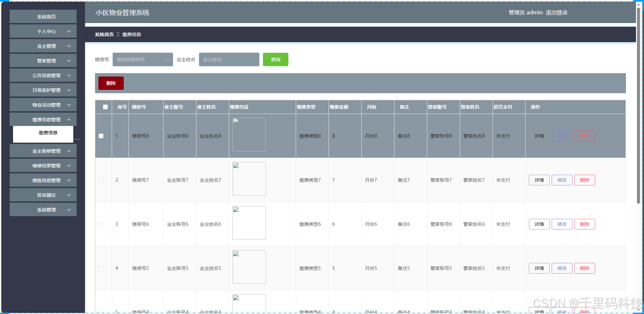Click 删除 for row 楼房号8
The image size is (644, 314).
click(x=585, y=136)
